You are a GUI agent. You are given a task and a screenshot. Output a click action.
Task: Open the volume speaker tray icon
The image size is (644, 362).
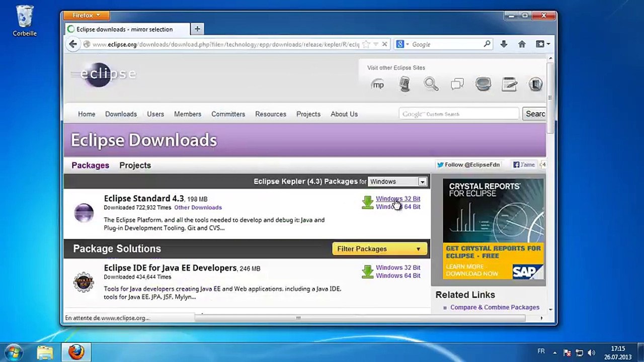[592, 352]
